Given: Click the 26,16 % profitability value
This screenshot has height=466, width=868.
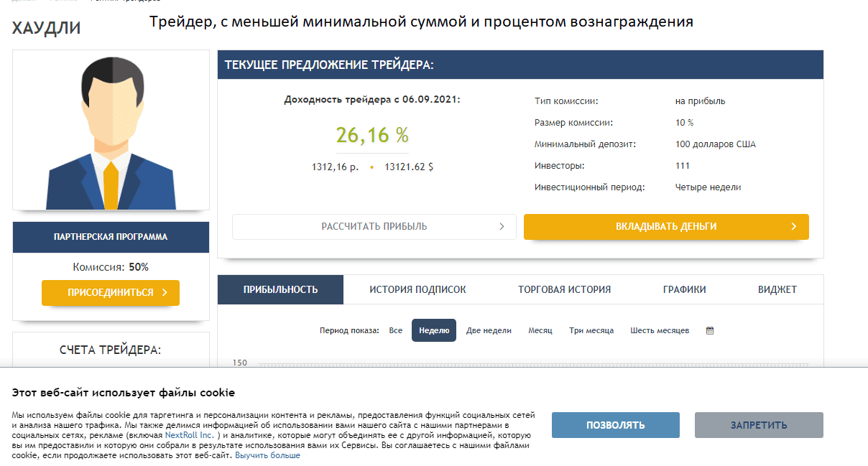Looking at the screenshot, I should [x=372, y=134].
